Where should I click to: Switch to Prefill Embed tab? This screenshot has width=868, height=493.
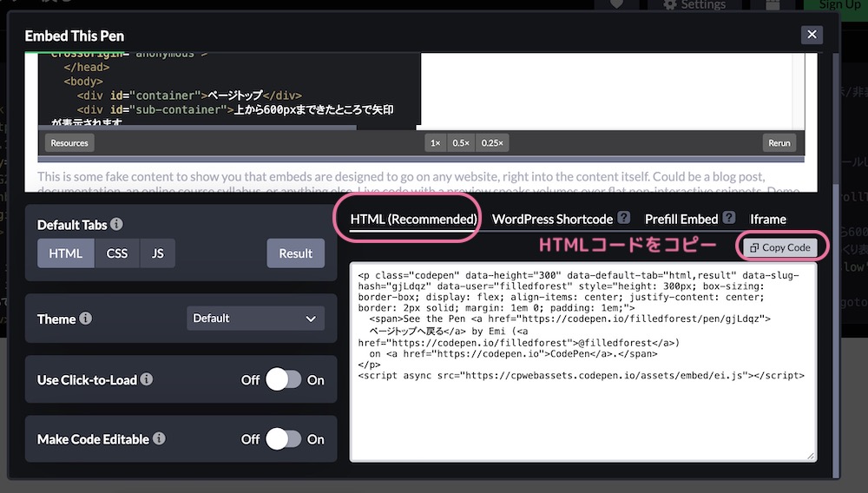681,219
